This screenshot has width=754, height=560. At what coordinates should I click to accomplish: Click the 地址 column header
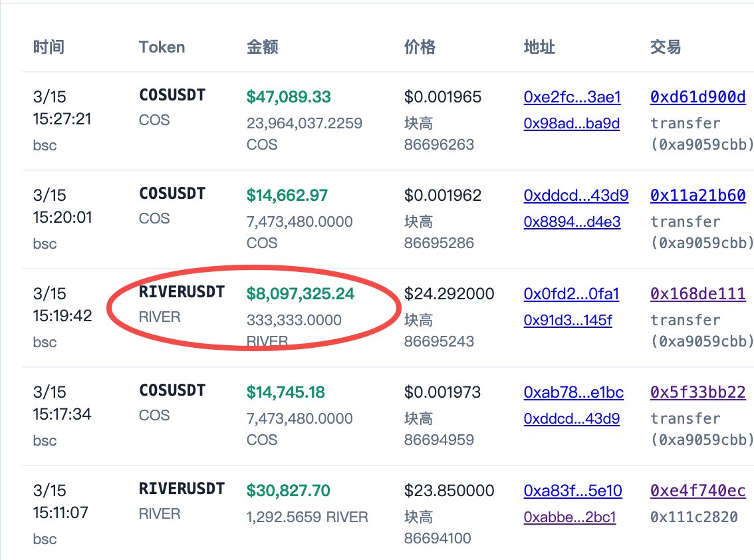[x=539, y=47]
